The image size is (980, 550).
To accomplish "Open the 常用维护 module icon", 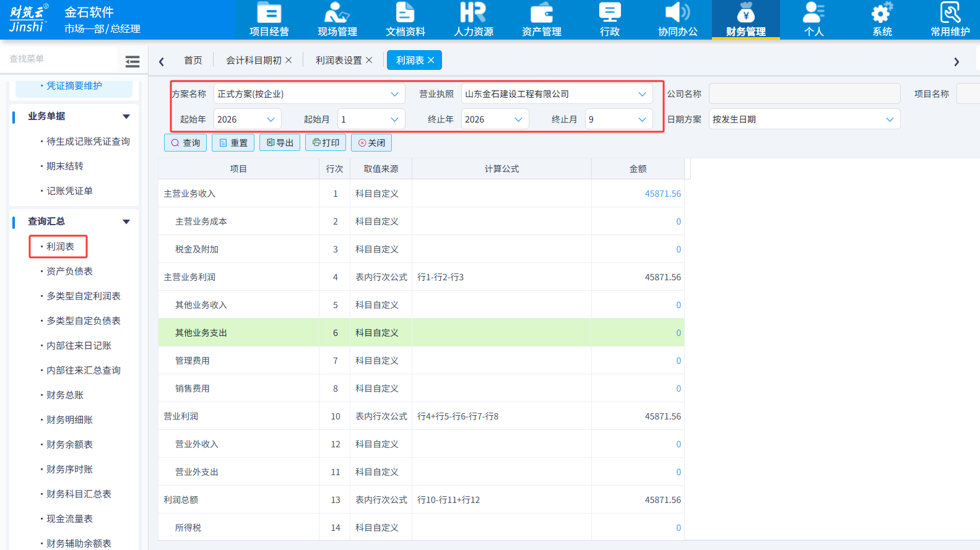I will [950, 19].
